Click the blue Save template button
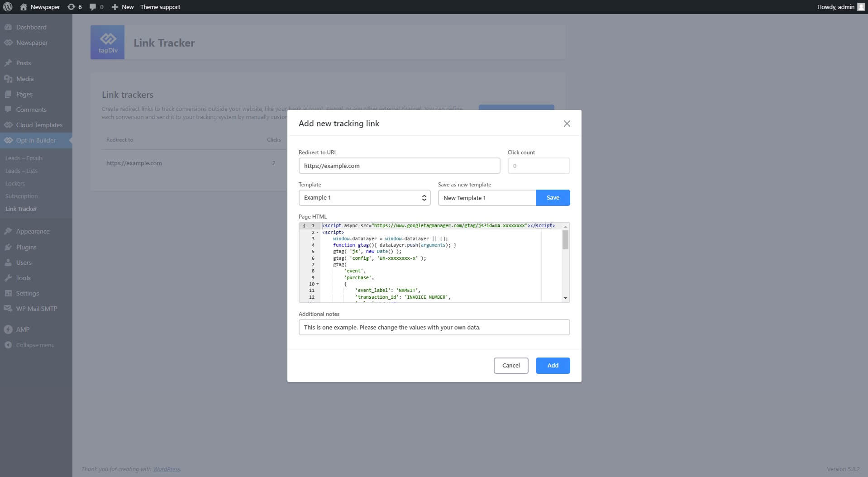 (x=553, y=198)
